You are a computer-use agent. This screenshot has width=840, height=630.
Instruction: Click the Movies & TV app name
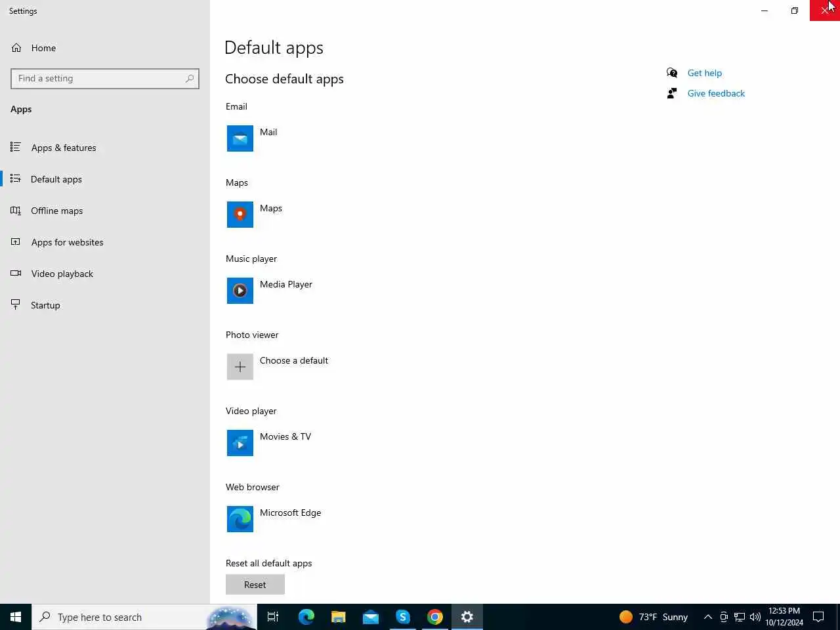(x=285, y=436)
